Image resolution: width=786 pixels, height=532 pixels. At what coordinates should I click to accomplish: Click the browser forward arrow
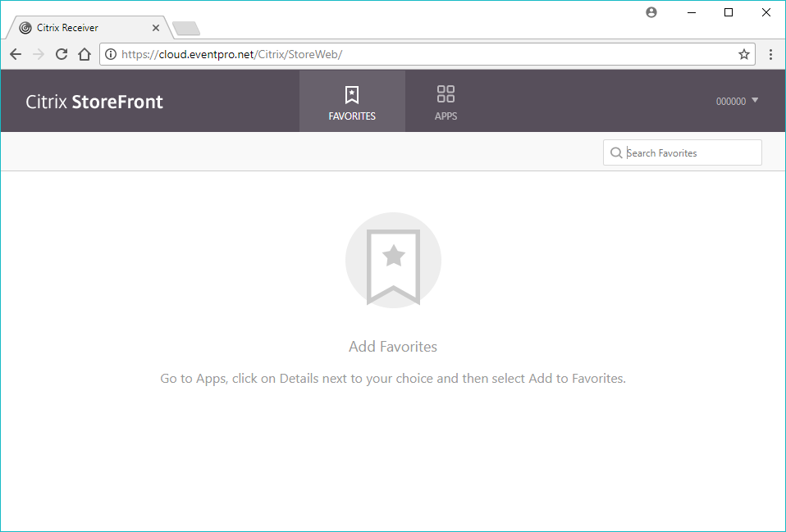(38, 54)
